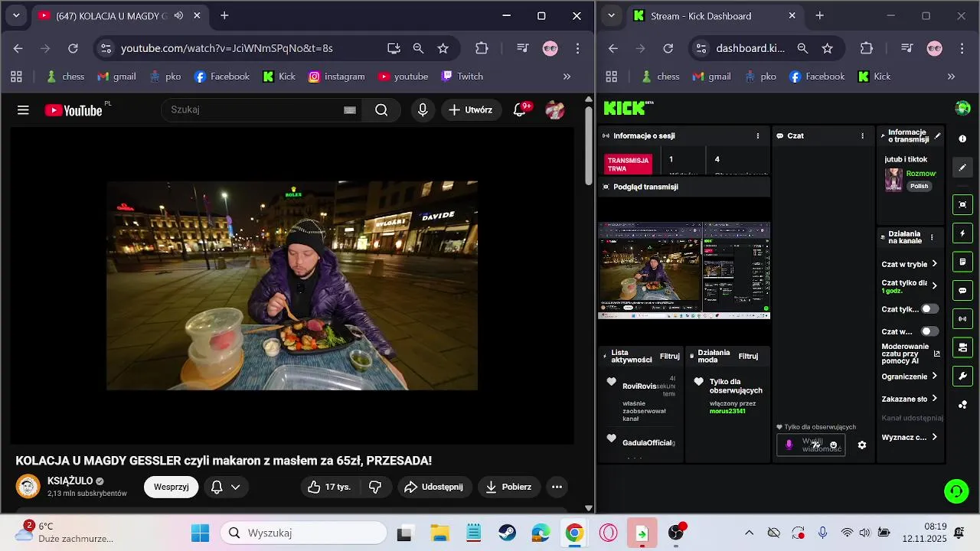Open Facebook bookmark in Kick window
This screenshot has width=980, height=551.
(x=817, y=77)
